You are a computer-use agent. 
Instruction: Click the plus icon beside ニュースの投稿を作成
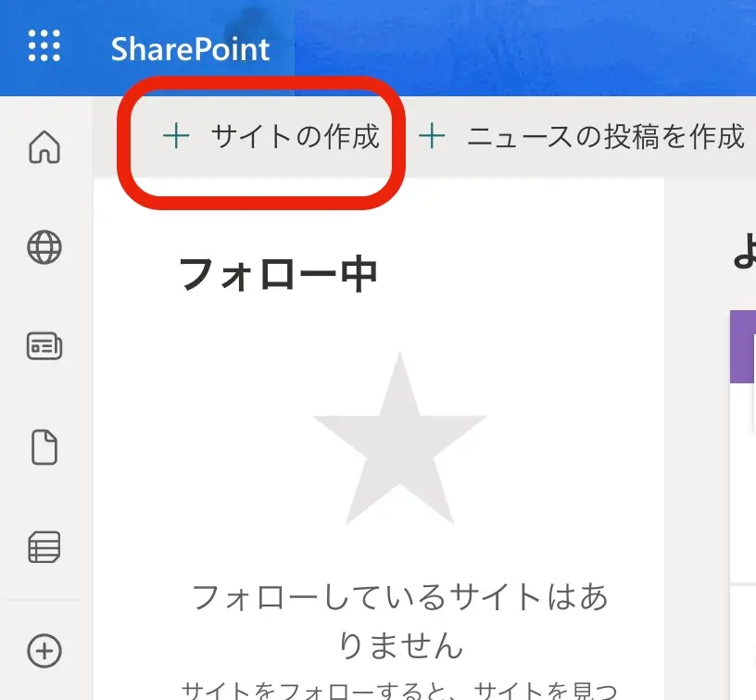432,137
